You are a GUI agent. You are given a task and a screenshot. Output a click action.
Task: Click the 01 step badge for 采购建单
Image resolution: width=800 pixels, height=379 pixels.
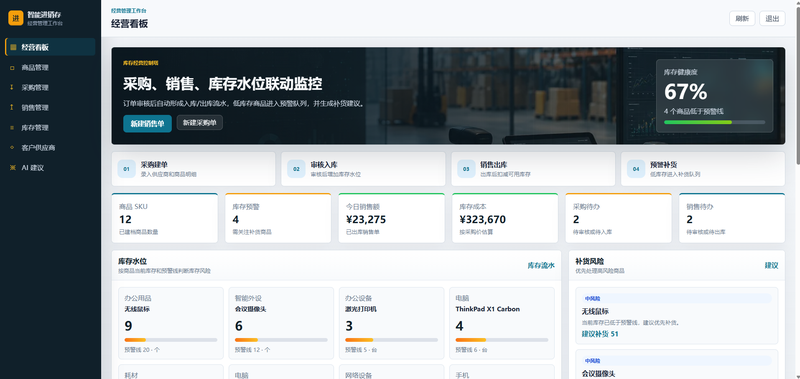coord(127,169)
